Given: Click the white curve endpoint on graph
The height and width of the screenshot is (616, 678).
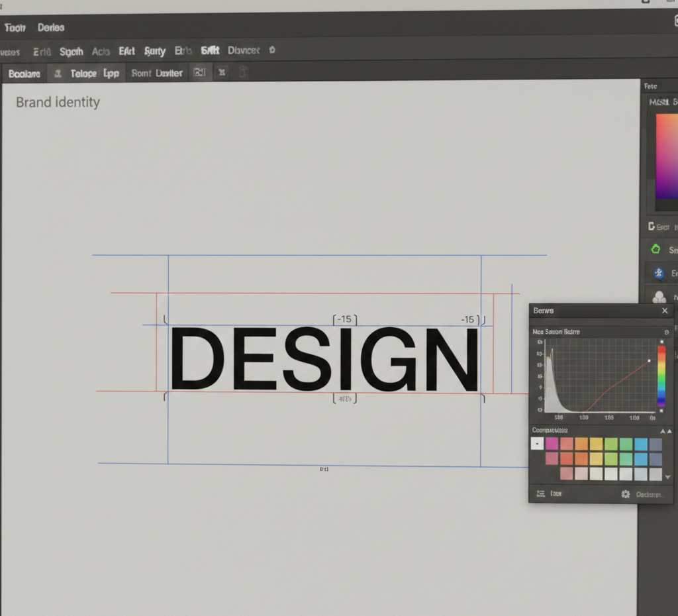Looking at the screenshot, I should click(649, 361).
